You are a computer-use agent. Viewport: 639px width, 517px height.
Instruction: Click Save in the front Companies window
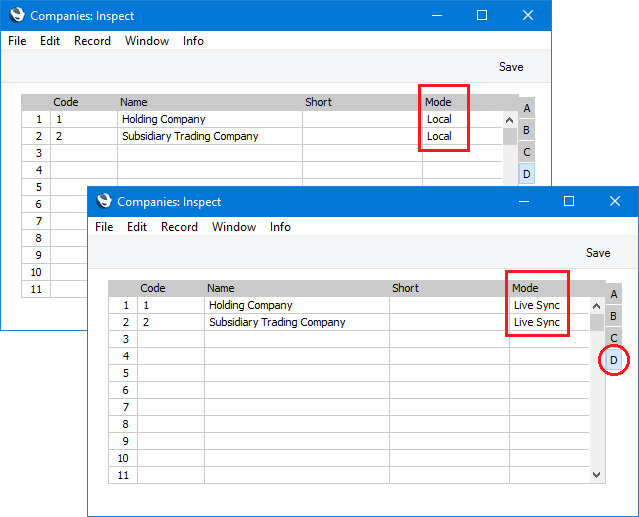click(x=598, y=253)
